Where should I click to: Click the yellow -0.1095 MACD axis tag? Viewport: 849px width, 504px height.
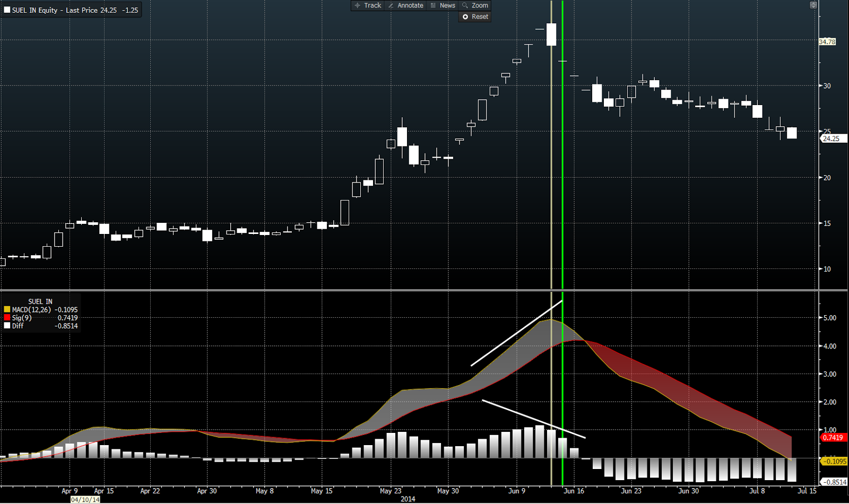[835, 461]
